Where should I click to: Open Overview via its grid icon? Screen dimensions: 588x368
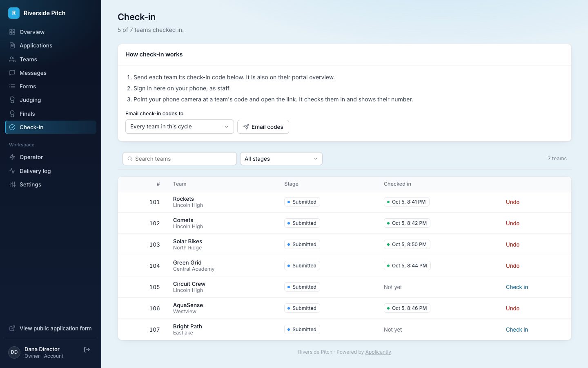pos(12,32)
